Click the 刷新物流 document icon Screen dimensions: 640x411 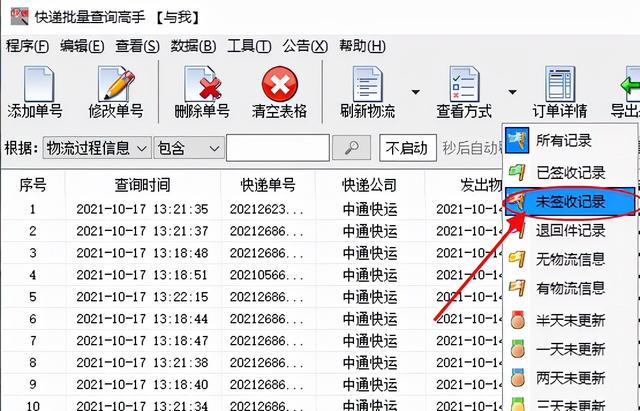[x=367, y=84]
